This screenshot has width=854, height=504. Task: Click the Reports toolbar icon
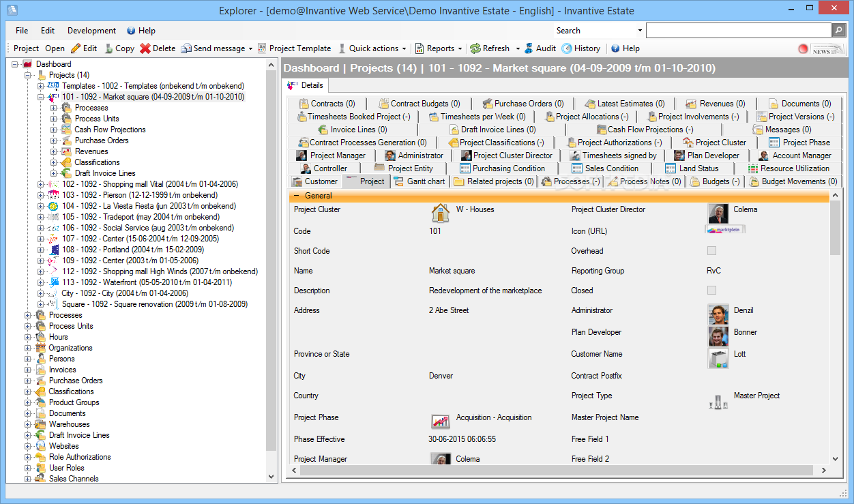pyautogui.click(x=420, y=48)
